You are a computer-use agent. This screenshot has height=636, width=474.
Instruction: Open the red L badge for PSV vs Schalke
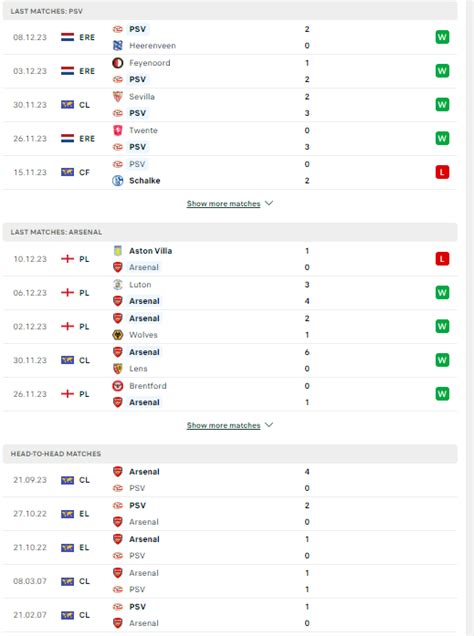coord(442,172)
